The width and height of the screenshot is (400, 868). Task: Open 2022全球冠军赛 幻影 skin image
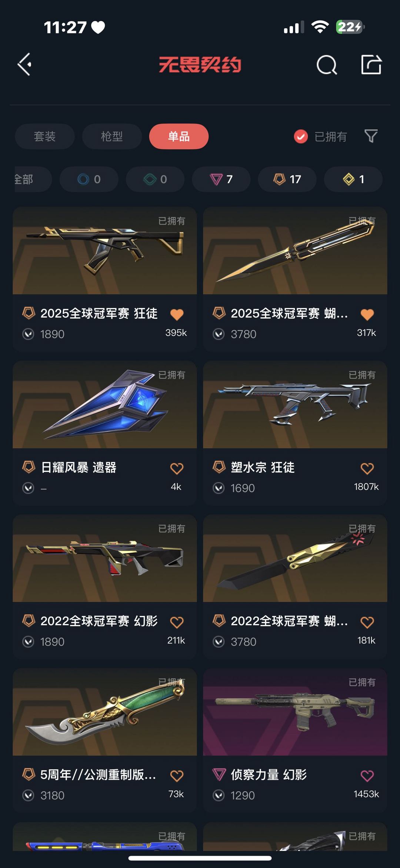pos(105,558)
